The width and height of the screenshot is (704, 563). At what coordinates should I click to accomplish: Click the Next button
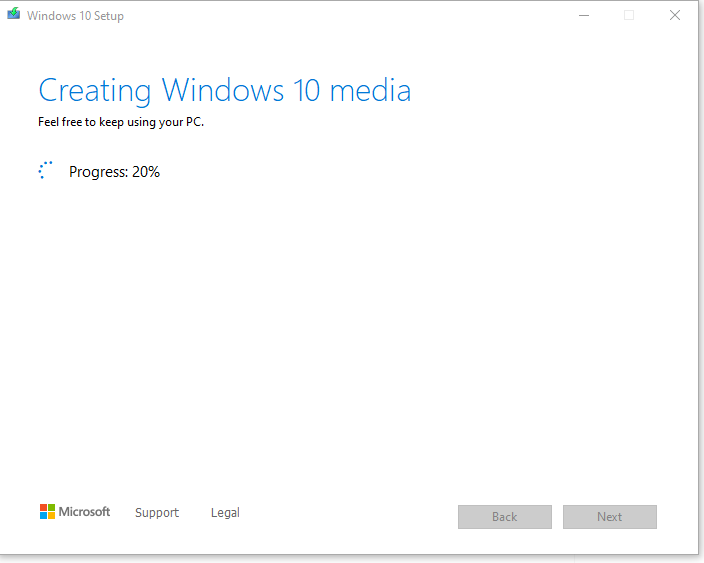(x=610, y=517)
